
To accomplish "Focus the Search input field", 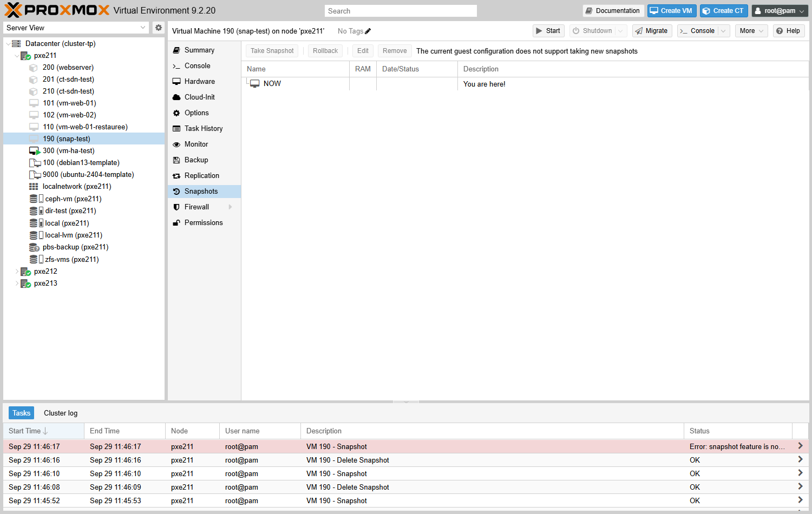I will tap(401, 11).
